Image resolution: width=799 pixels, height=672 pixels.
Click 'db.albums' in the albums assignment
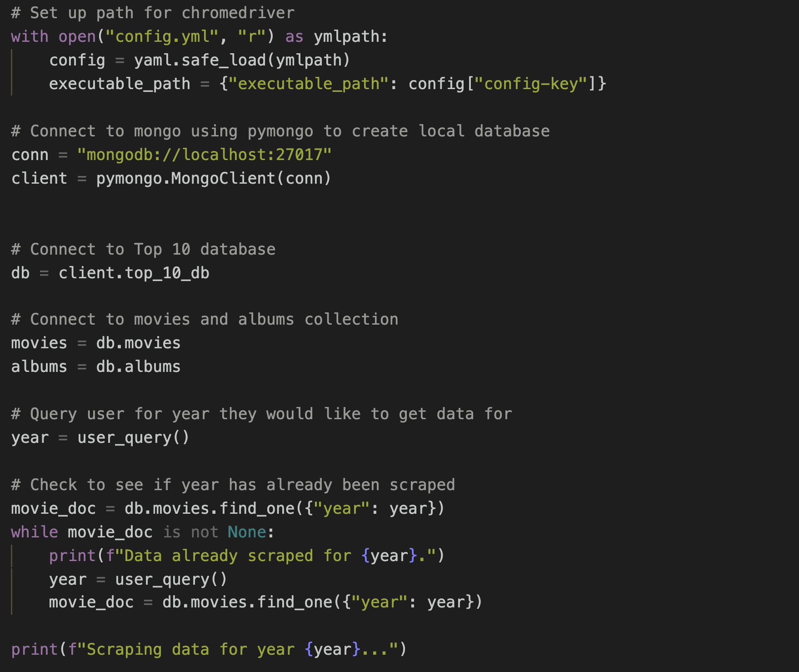[x=139, y=366]
